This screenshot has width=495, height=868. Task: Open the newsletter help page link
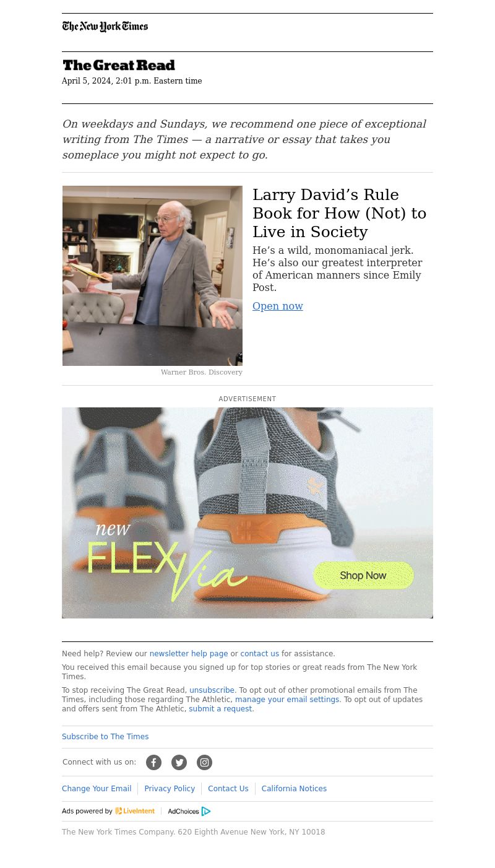[189, 654]
